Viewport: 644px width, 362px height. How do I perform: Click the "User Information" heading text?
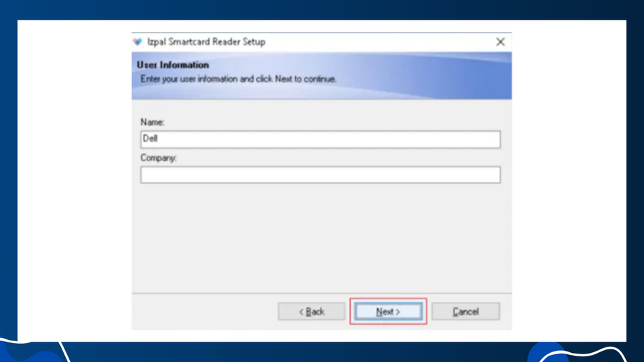(x=173, y=65)
